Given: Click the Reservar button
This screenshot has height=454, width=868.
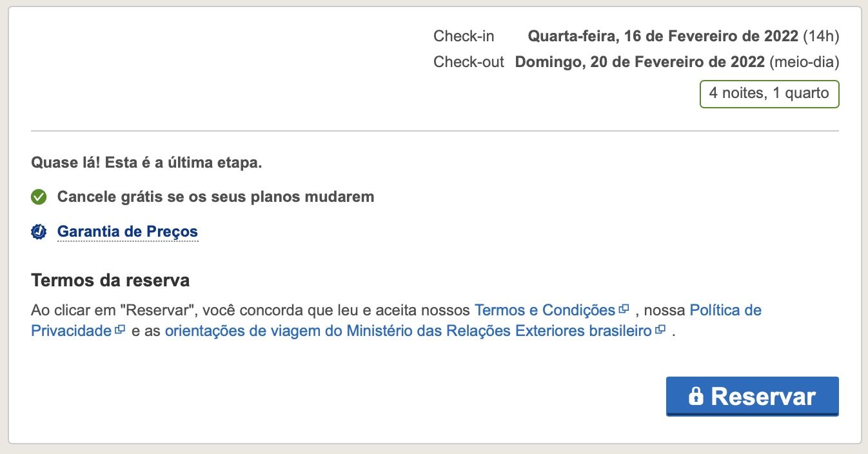Looking at the screenshot, I should (x=752, y=396).
